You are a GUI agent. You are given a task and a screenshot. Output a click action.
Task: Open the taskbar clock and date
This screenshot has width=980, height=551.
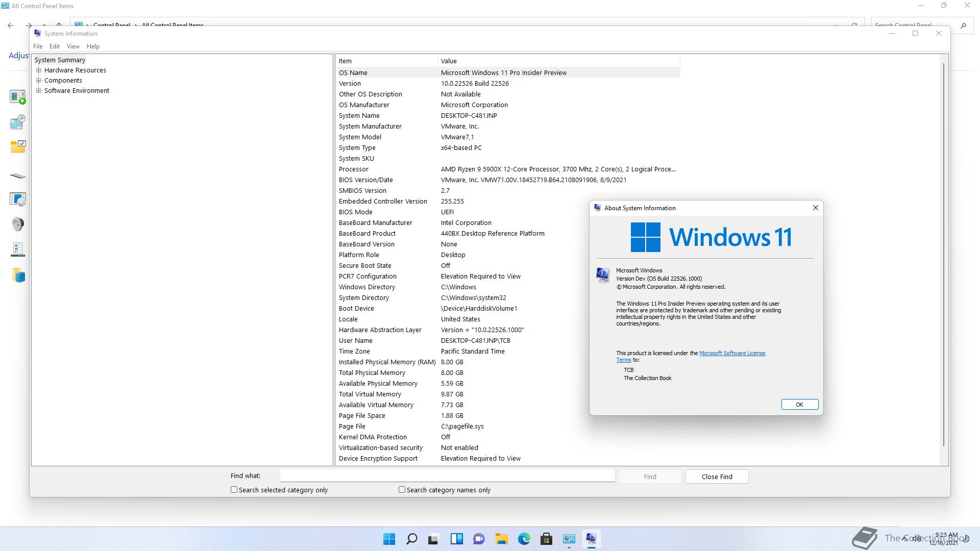click(x=943, y=539)
